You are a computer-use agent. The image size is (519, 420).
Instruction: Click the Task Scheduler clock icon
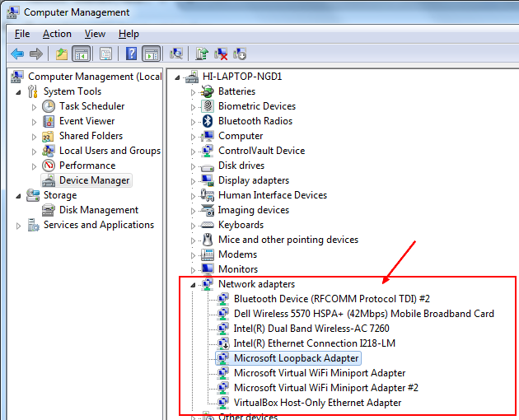point(49,106)
